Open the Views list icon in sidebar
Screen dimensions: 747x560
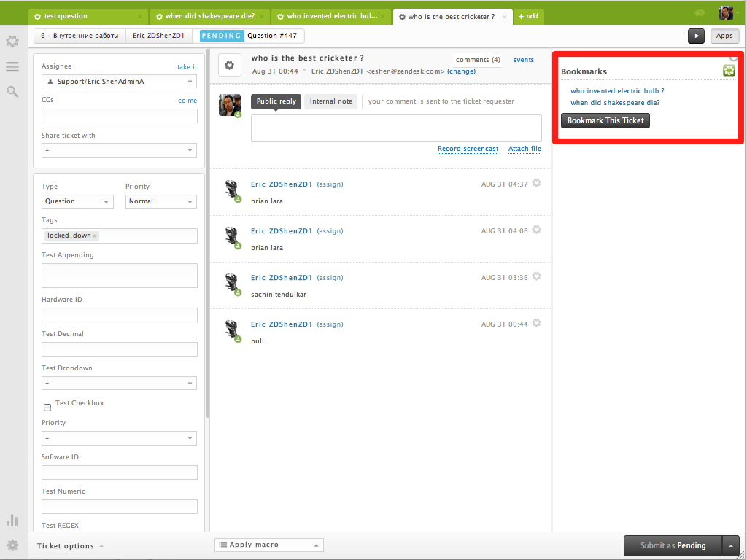click(12, 66)
